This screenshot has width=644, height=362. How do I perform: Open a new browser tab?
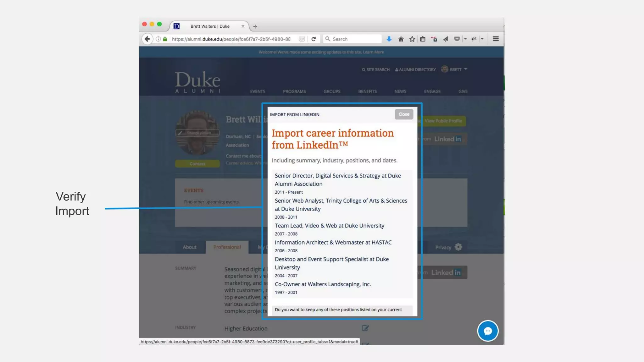(255, 26)
